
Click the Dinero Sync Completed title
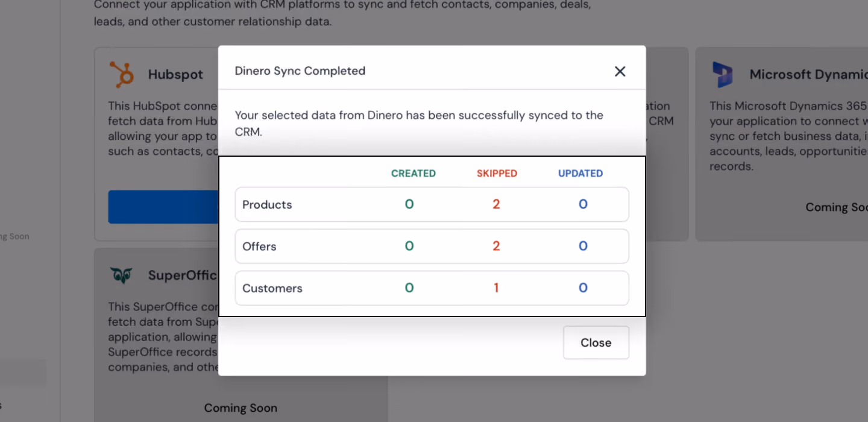[300, 71]
